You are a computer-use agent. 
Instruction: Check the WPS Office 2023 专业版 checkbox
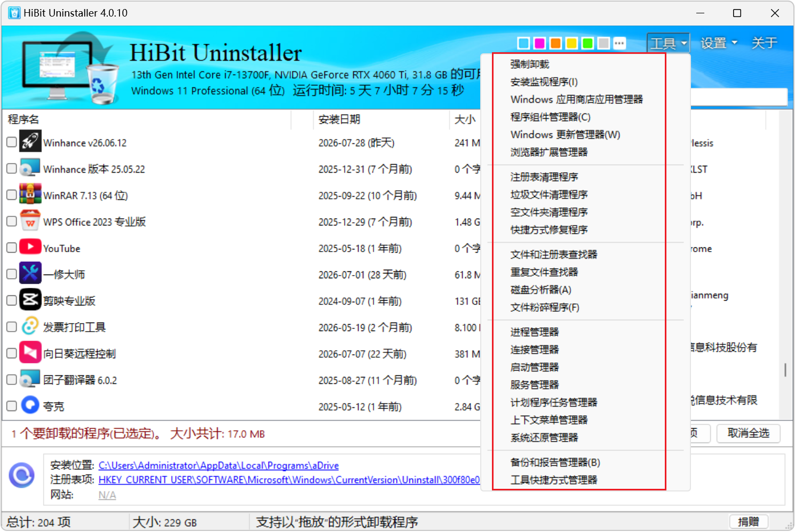coord(12,221)
